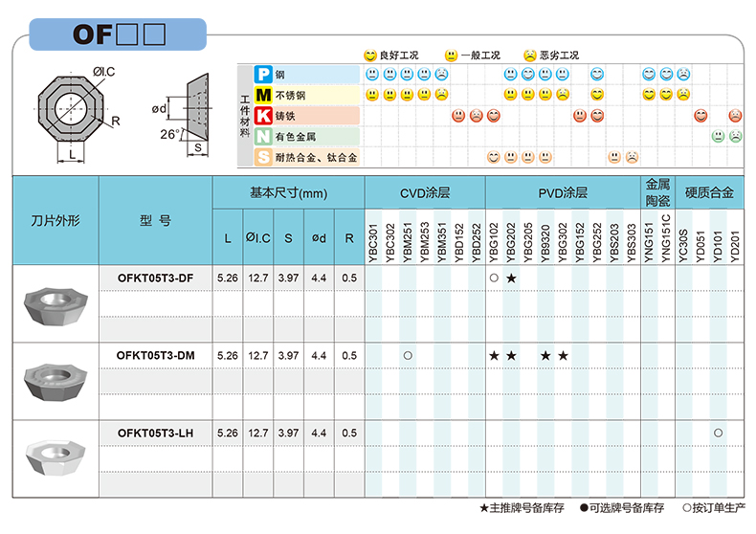
Task: Click the blue P steel material badge
Action: pos(263,74)
